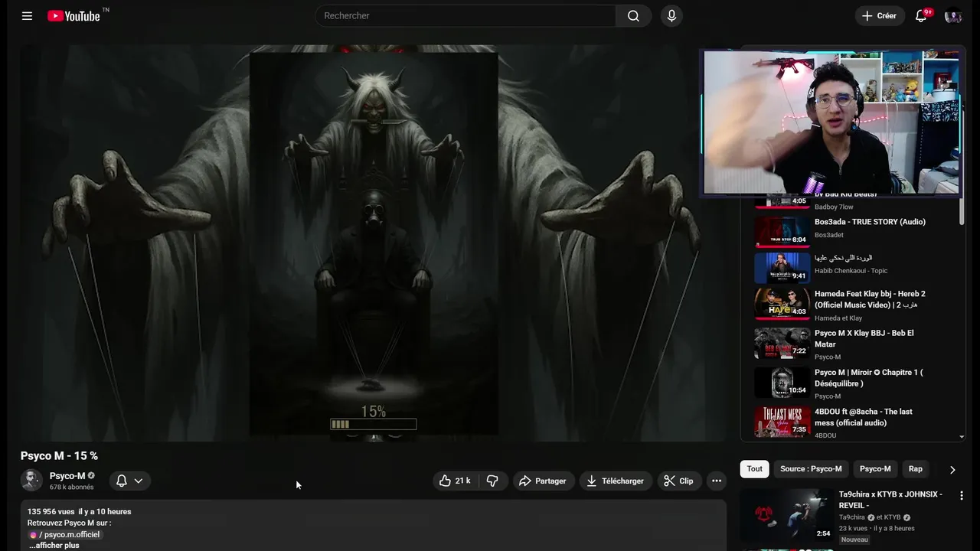Click the Créer button

click(879, 16)
